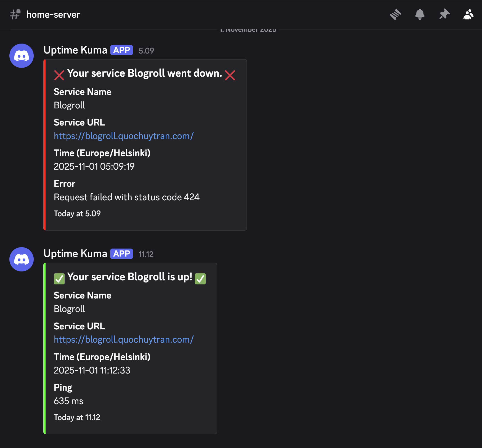Viewport: 482px width, 448px height.
Task: Toggle notification settings with the bell icon
Action: click(x=420, y=14)
